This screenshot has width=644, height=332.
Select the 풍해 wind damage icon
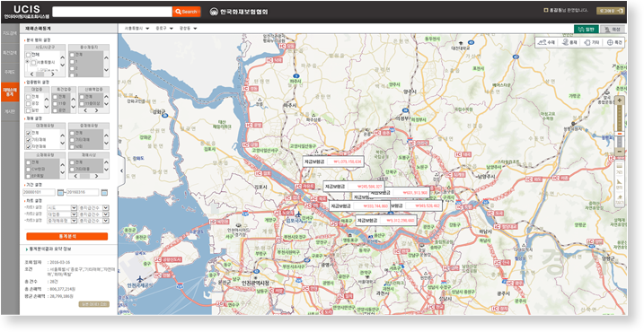click(x=569, y=42)
